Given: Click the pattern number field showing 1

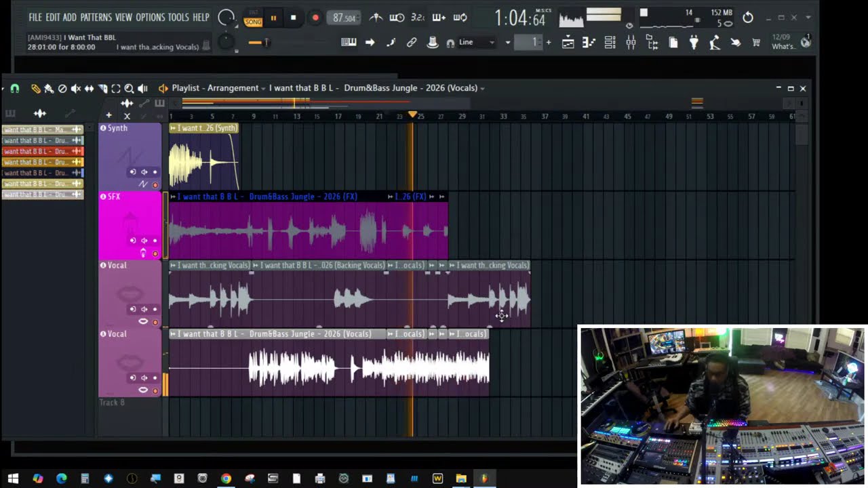Looking at the screenshot, I should [x=529, y=43].
